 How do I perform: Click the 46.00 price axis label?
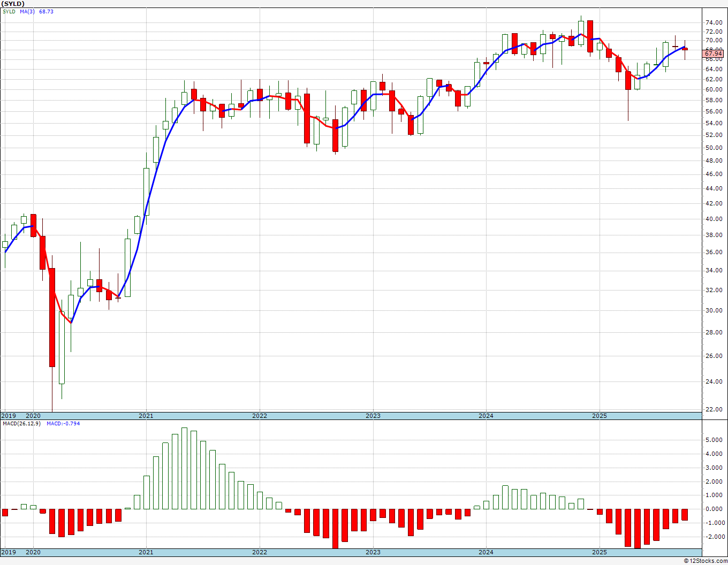coord(714,174)
